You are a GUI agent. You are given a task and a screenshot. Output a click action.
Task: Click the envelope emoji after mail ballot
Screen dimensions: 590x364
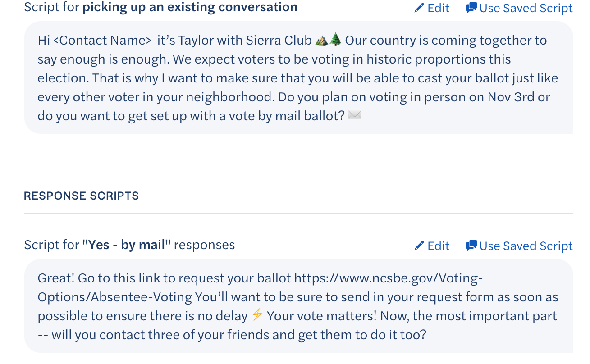coord(355,116)
